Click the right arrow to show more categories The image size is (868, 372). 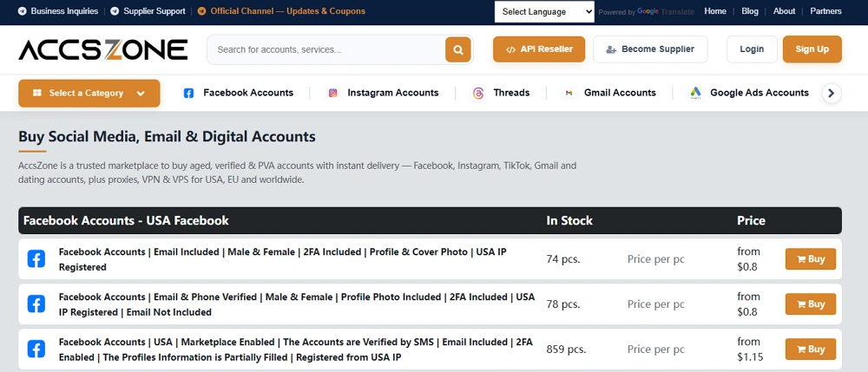click(x=831, y=93)
